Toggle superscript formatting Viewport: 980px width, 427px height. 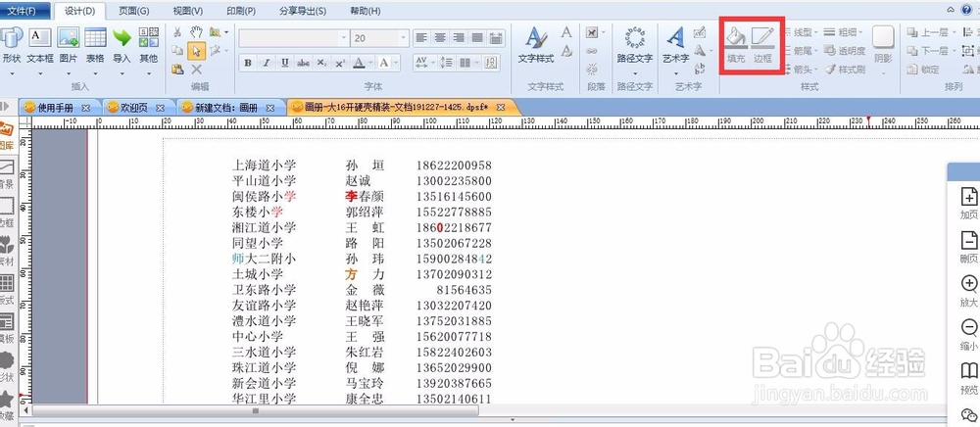[x=340, y=63]
